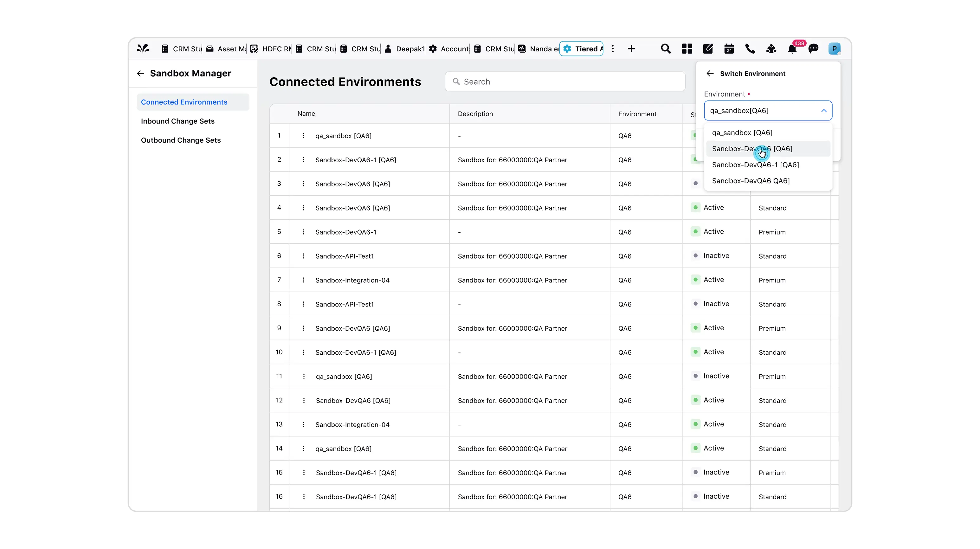Screen dimensions: 980x549
Task: Go back from the Switch Environment panel
Action: pyautogui.click(x=710, y=74)
